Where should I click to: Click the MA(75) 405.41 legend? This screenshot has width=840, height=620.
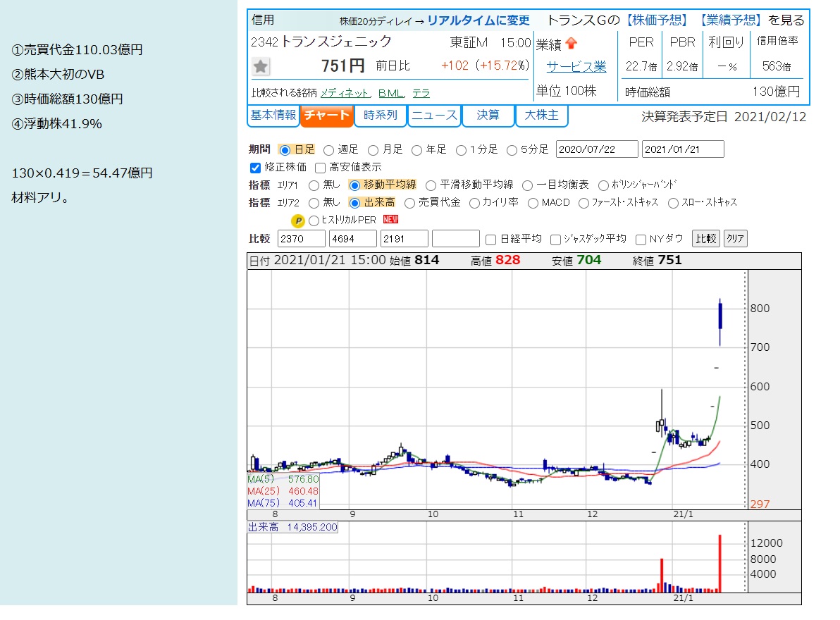click(x=283, y=503)
